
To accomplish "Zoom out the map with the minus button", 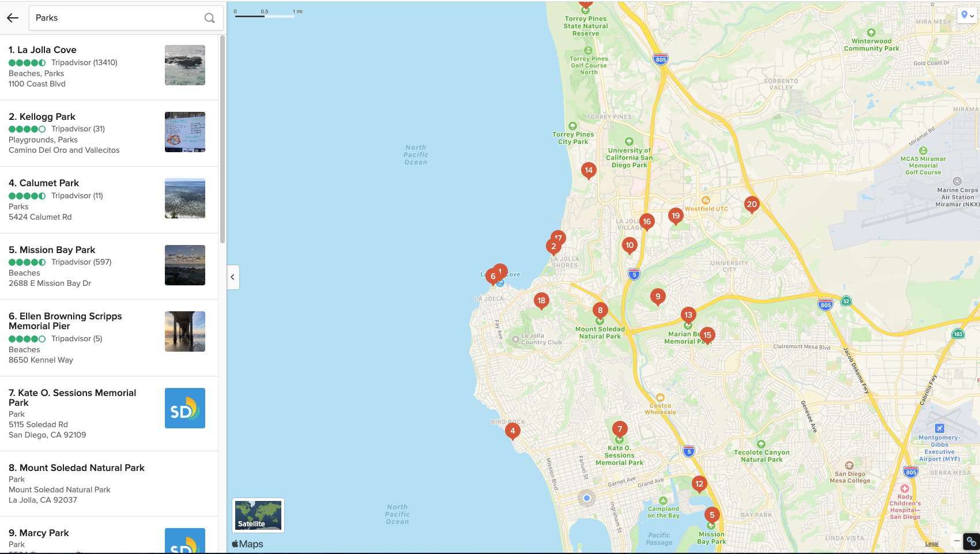I will click(x=956, y=541).
